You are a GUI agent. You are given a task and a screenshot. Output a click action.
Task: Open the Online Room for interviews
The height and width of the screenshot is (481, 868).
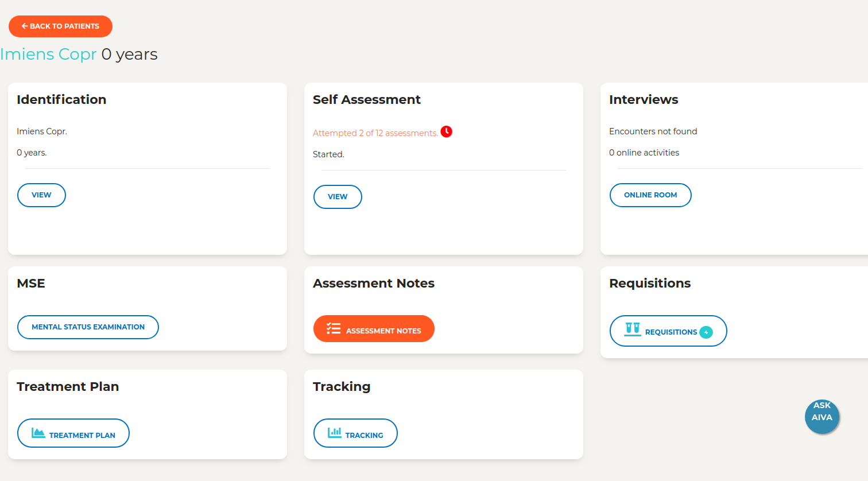(650, 195)
